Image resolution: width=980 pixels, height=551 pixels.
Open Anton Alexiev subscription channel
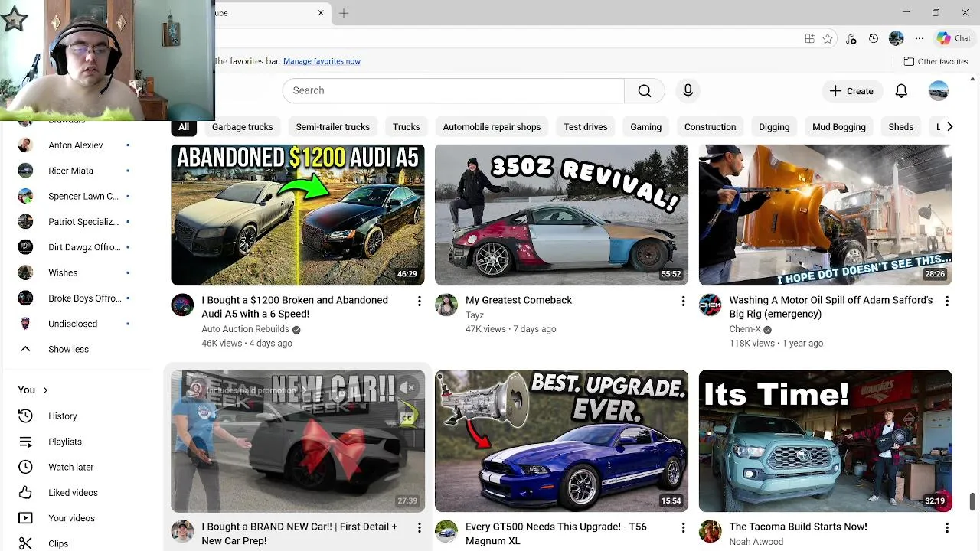coord(77,145)
